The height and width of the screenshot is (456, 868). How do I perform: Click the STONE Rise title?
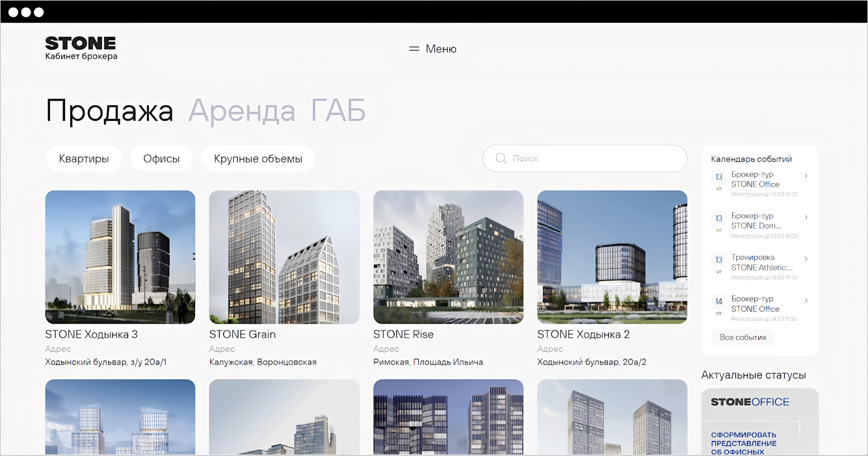point(403,335)
